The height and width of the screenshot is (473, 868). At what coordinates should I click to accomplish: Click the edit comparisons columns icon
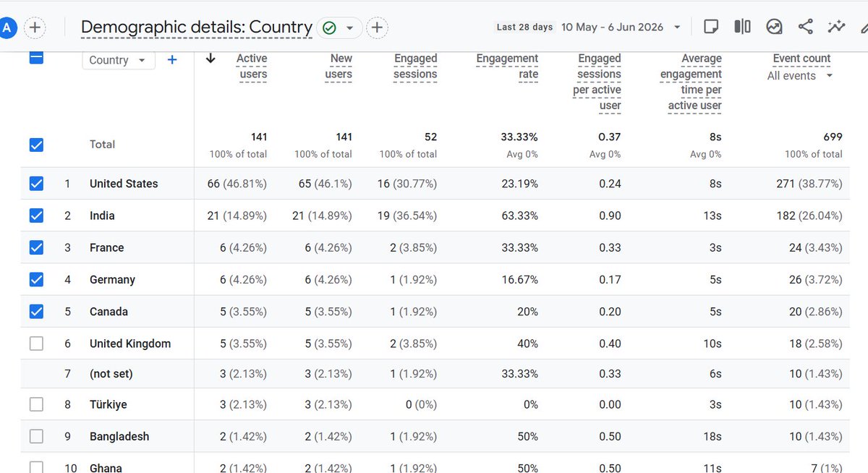pos(742,27)
